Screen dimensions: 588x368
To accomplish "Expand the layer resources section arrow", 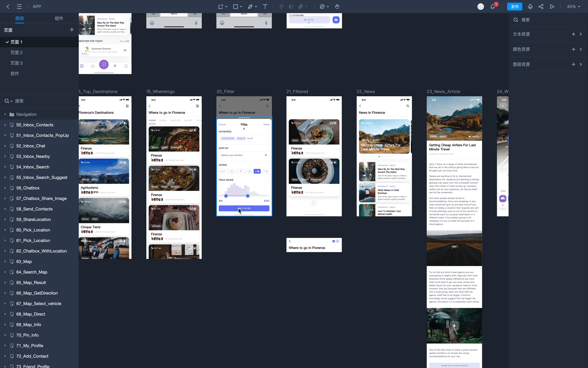I will point(581,64).
